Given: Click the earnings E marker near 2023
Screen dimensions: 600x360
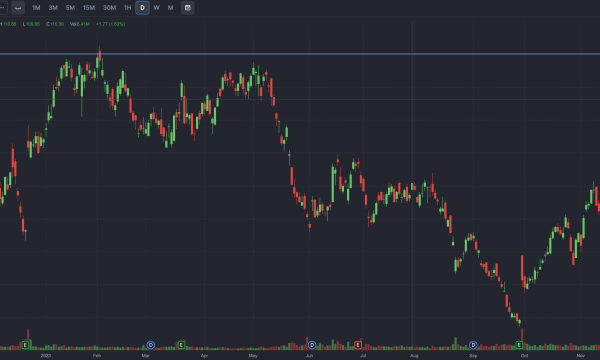Looking at the screenshot, I should [25, 345].
